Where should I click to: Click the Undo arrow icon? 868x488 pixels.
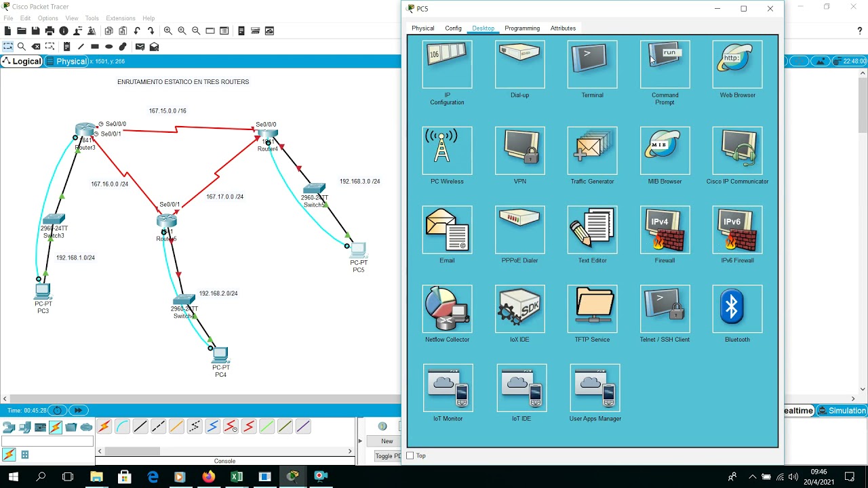[137, 30]
